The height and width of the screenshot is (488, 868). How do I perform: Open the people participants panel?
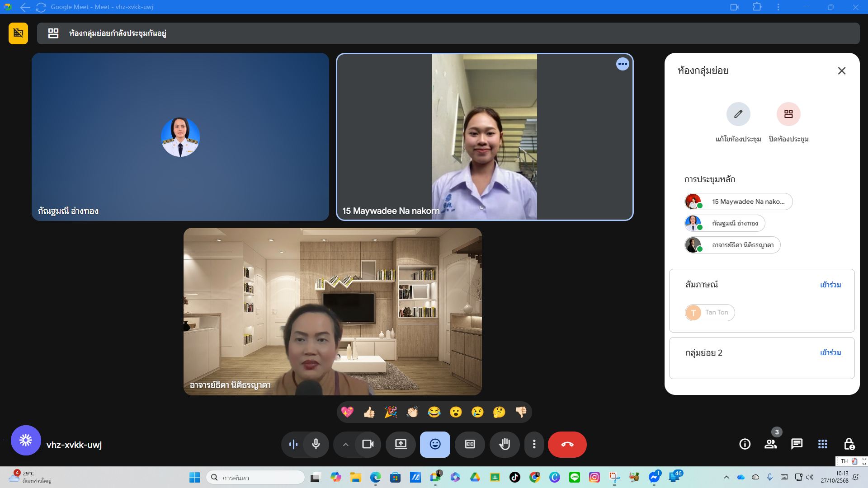(x=770, y=444)
